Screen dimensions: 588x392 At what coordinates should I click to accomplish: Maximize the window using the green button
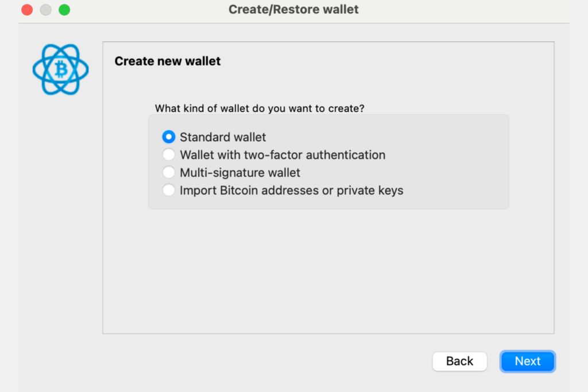coord(64,10)
